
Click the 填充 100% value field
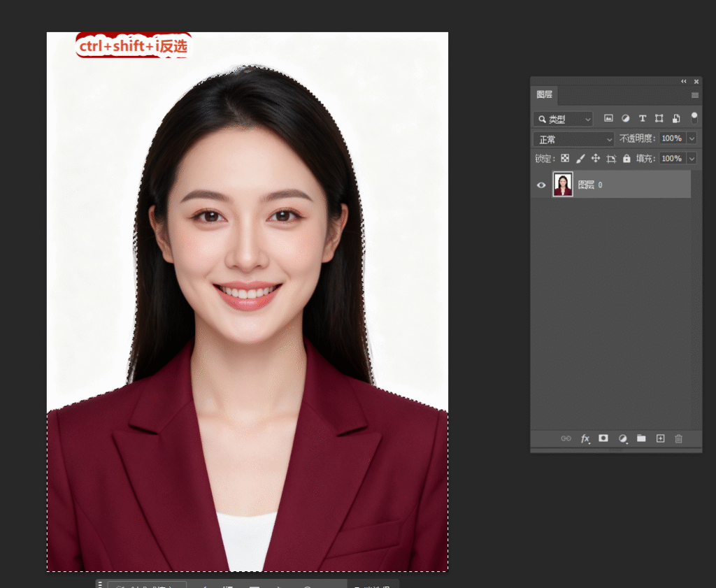click(x=673, y=159)
